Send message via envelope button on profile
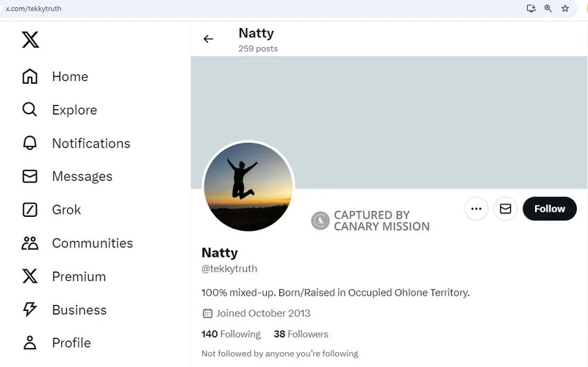The height and width of the screenshot is (367, 588). coord(506,209)
